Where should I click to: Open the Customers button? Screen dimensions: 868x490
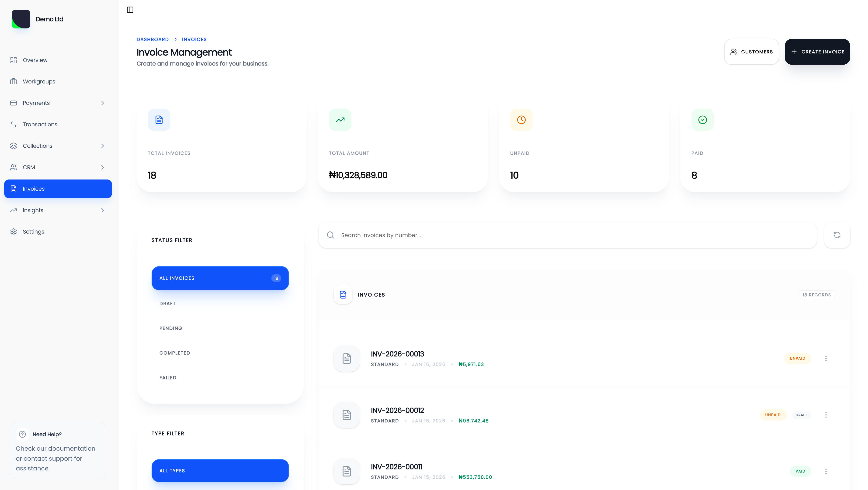751,52
